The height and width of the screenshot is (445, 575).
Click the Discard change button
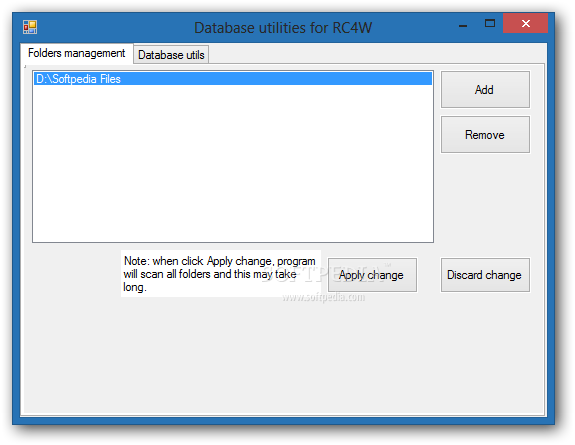[x=485, y=275]
